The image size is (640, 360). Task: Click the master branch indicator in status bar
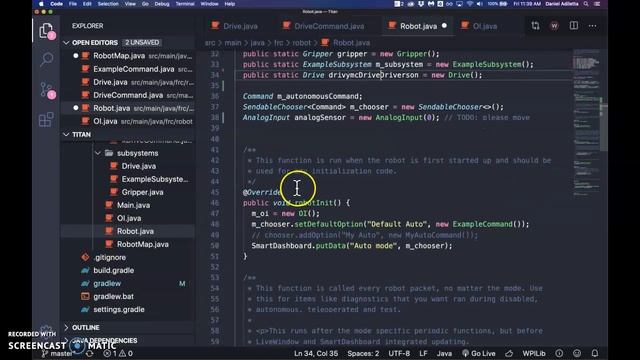pos(58,353)
